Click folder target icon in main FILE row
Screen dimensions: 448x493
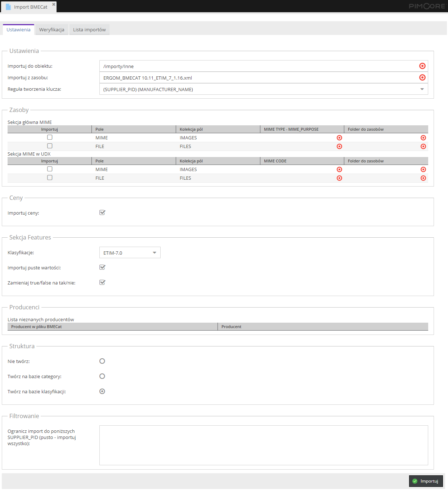point(423,147)
